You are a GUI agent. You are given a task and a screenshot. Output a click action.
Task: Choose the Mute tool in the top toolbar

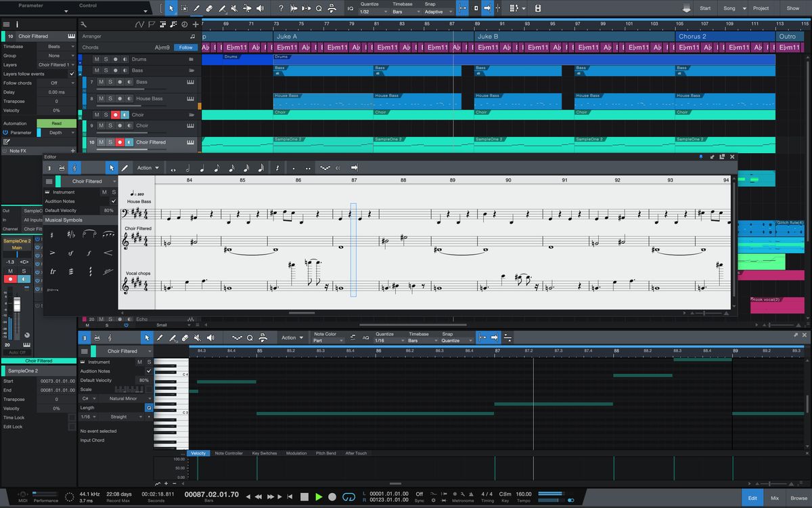click(x=235, y=9)
